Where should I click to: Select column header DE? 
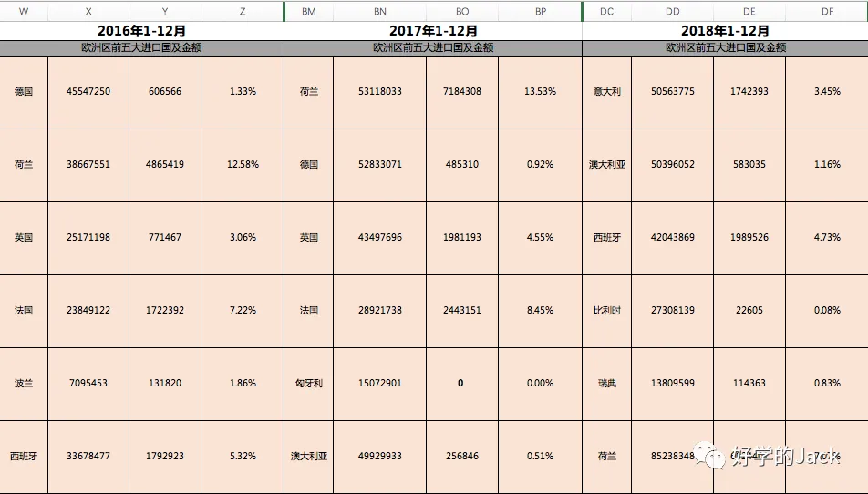click(749, 12)
